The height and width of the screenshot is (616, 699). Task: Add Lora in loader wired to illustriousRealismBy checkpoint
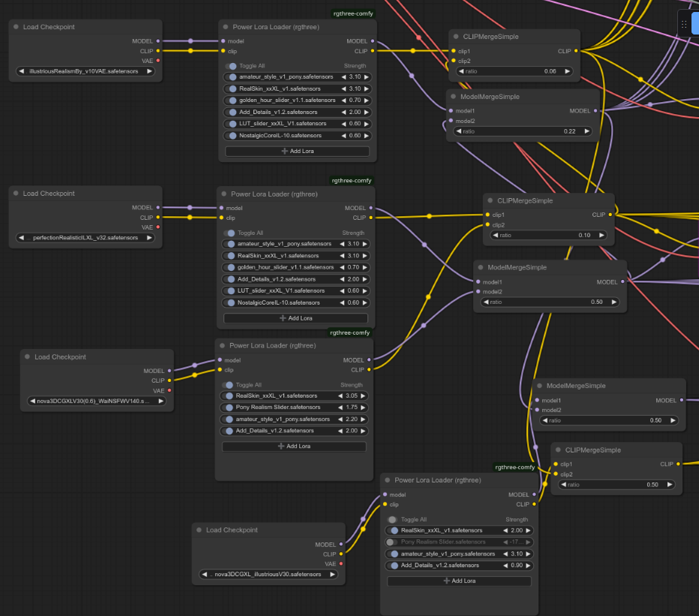click(297, 152)
